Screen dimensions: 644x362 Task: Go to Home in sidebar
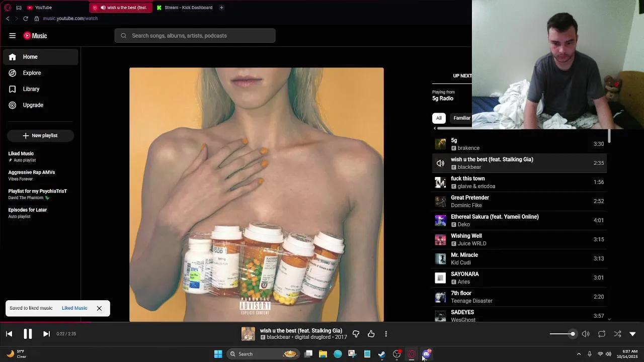point(41,57)
